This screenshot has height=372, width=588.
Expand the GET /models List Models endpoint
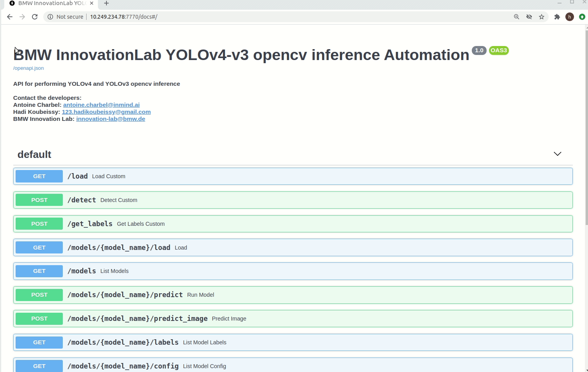pyautogui.click(x=293, y=271)
